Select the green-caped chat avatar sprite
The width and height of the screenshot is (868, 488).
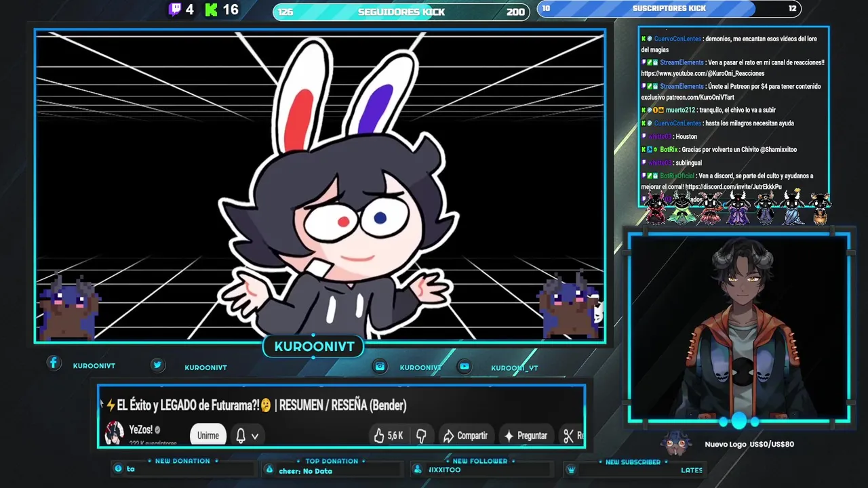pyautogui.click(x=682, y=208)
